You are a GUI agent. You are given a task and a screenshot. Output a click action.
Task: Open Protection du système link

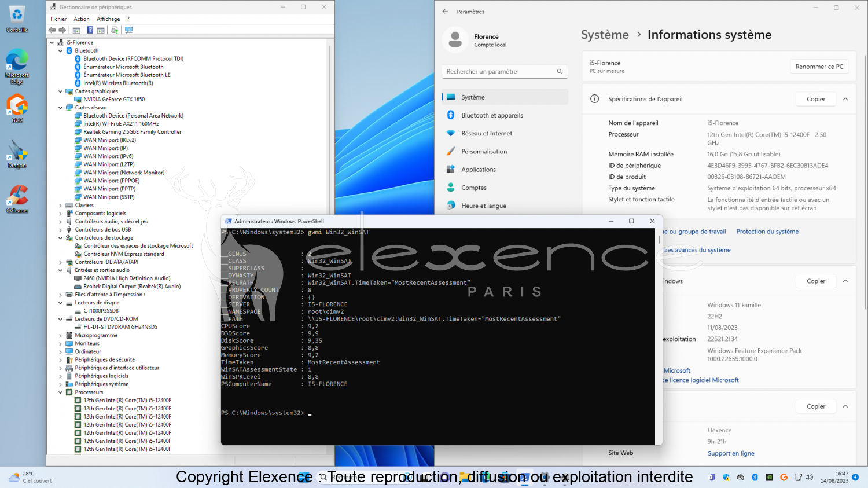767,232
